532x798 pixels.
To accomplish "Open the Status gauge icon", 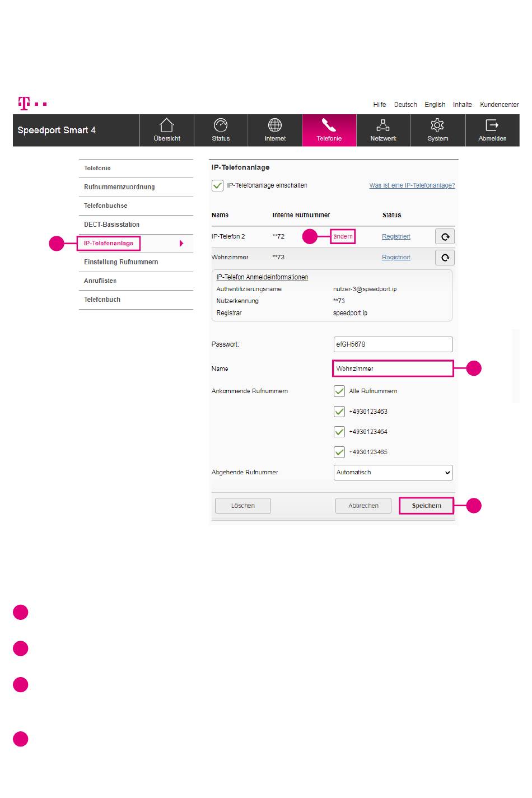I will click(221, 125).
